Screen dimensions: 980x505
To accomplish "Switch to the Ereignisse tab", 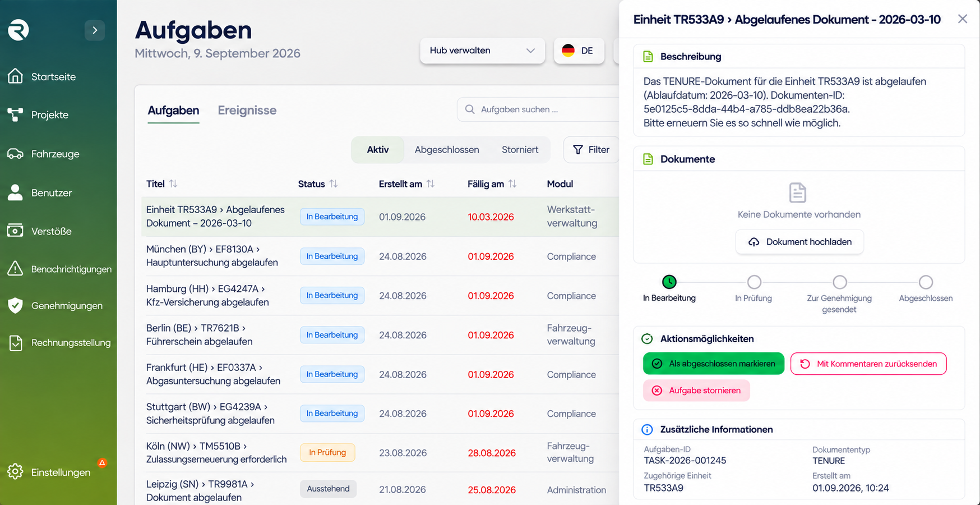I will [x=247, y=110].
